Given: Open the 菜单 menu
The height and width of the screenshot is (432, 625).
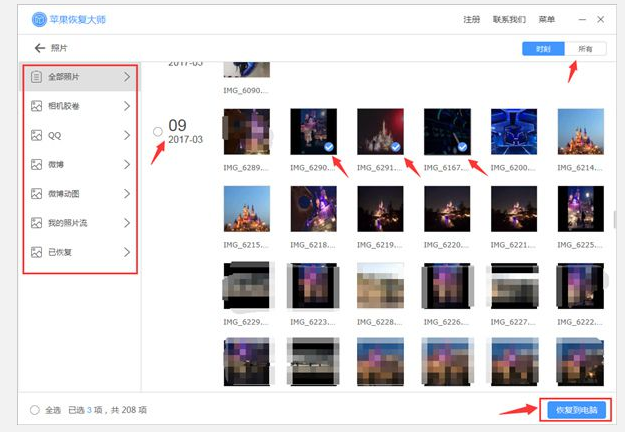Looking at the screenshot, I should (546, 19).
